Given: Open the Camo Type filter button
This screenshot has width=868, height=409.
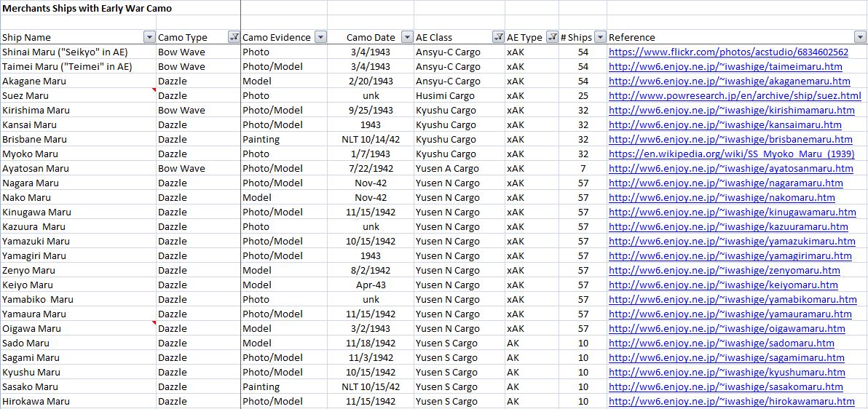Looking at the screenshot, I should 234,37.
